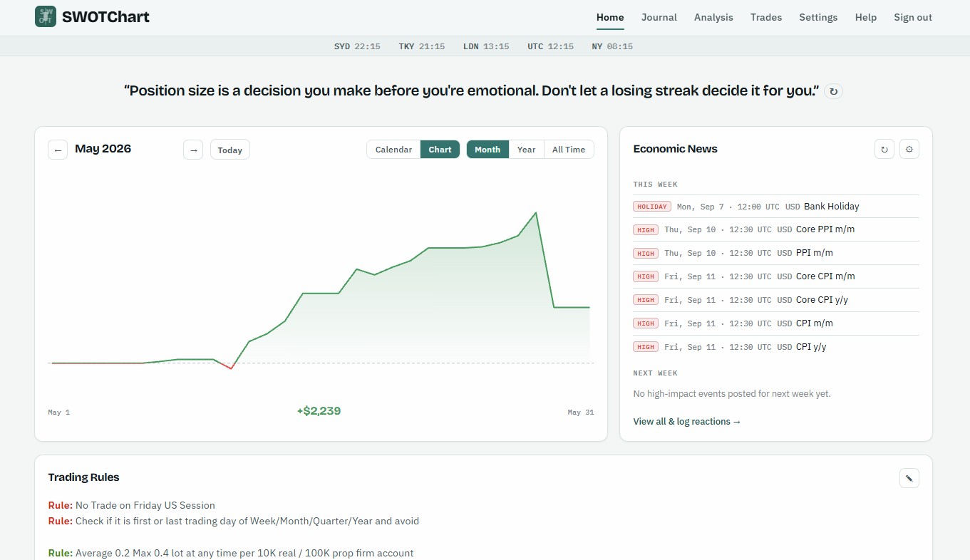The height and width of the screenshot is (560, 970).
Task: Click the May 31 axis label
Action: point(581,413)
